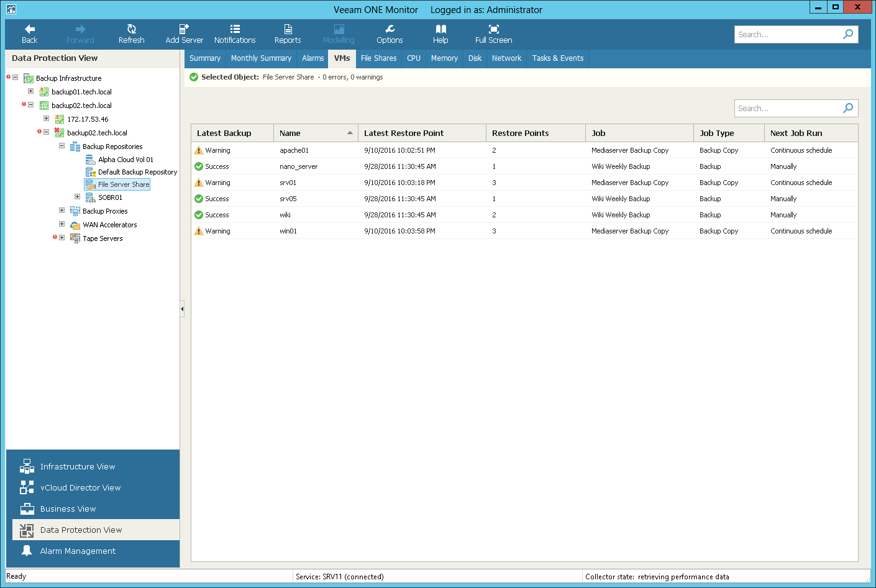Click the Backup Proxies icon
The image size is (876, 588).
pos(75,211)
